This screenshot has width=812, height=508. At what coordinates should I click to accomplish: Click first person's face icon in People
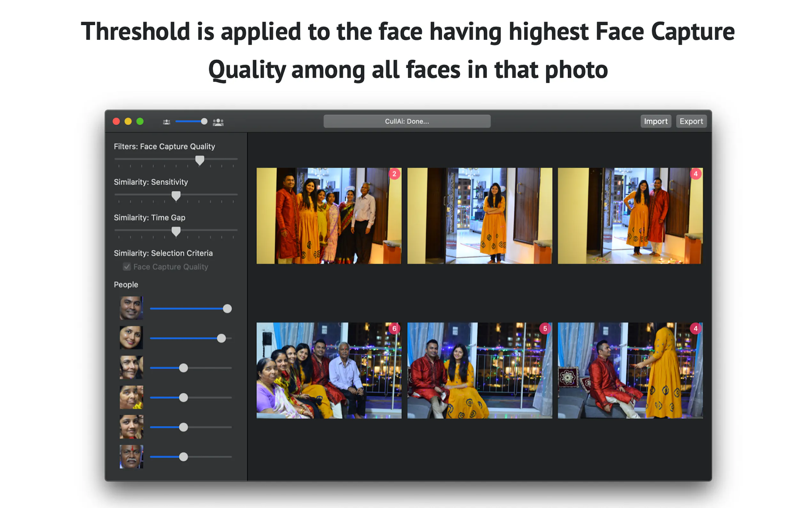point(131,308)
